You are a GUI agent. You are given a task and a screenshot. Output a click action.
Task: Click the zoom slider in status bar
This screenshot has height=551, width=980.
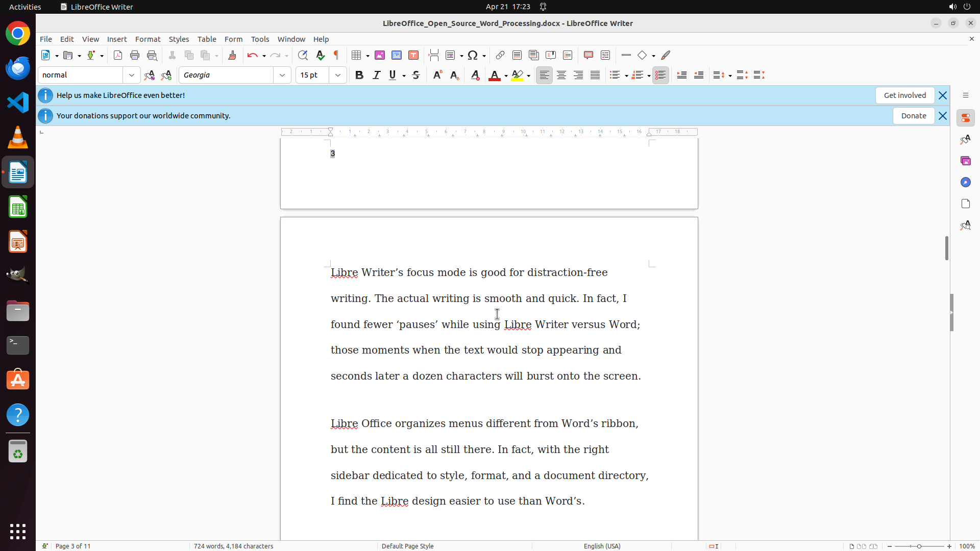919,546
